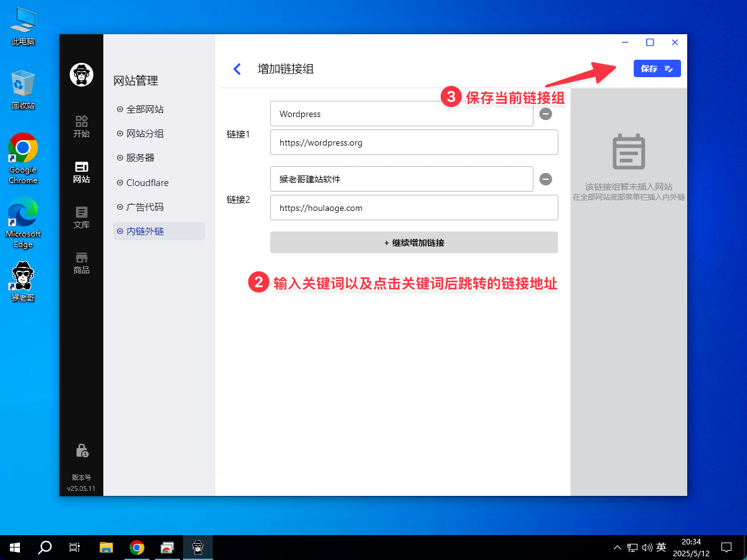The image size is (747, 560).
Task: Open the Windows Start menu
Action: pos(15,548)
